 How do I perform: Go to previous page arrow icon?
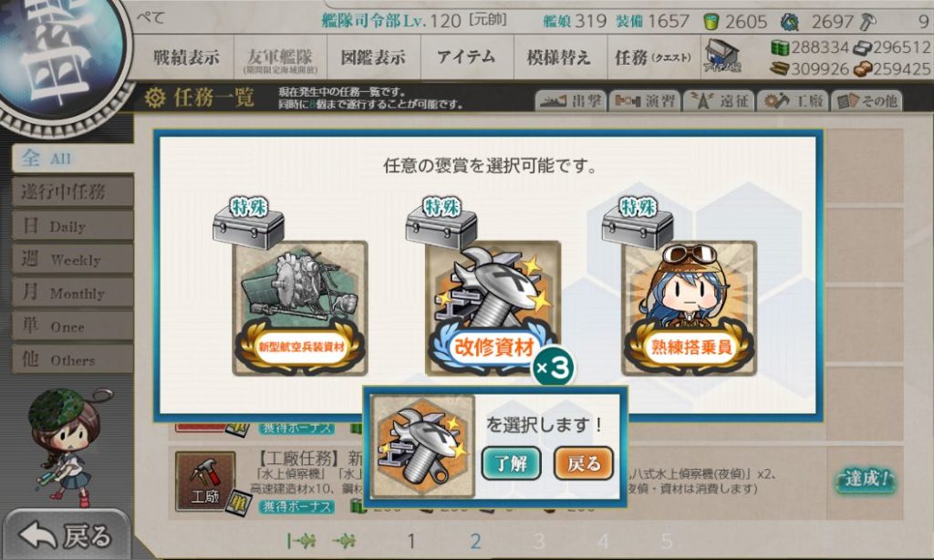click(x=345, y=540)
